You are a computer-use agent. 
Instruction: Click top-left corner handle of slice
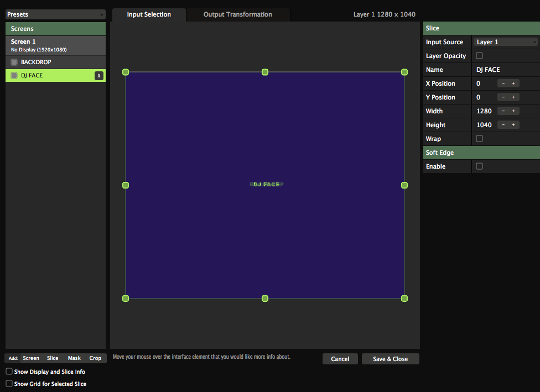click(126, 72)
